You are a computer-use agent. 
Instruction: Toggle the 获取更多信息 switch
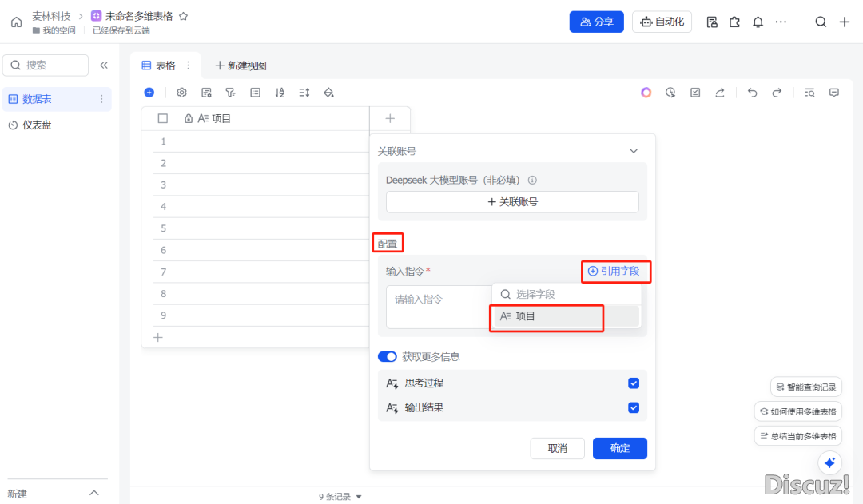(x=387, y=356)
